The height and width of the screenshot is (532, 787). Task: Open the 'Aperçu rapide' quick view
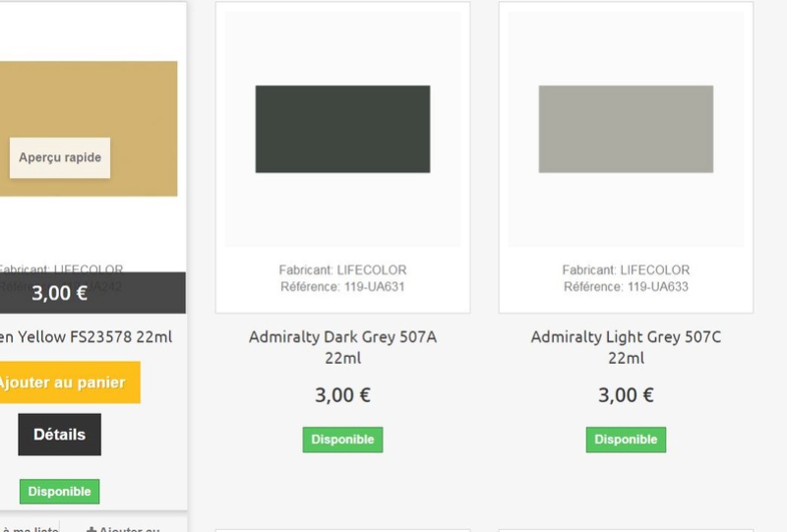coord(60,157)
